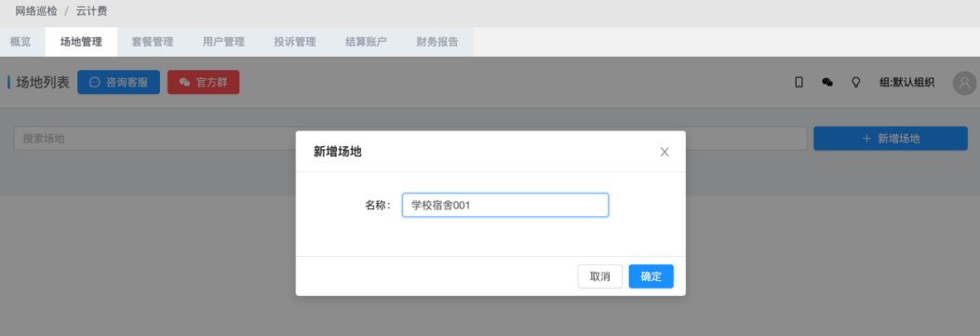Select the 场地管理 tab
This screenshot has width=980, height=336.
(81, 42)
